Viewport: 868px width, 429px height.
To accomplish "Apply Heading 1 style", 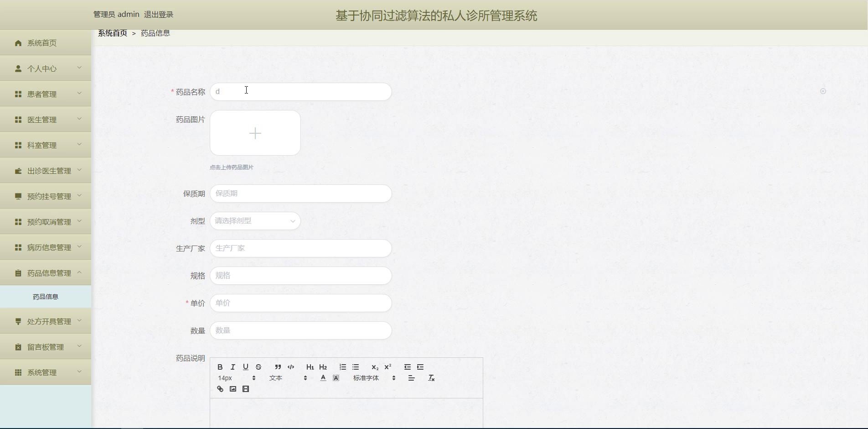I will click(310, 367).
